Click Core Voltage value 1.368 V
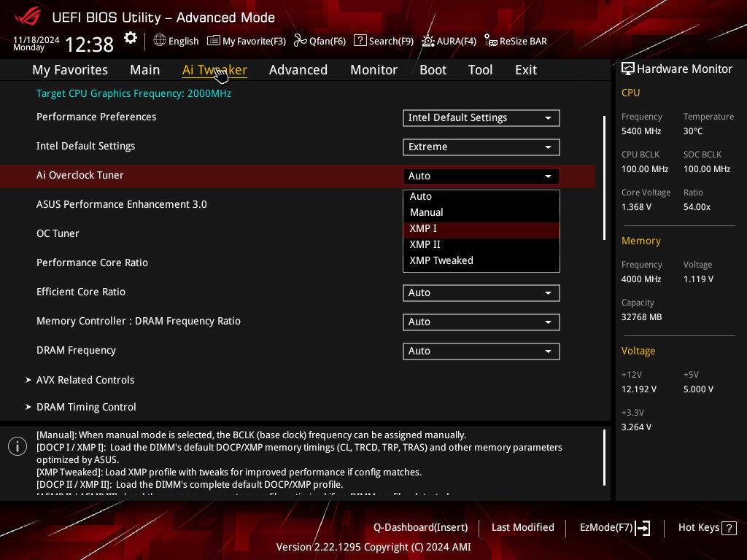 click(636, 207)
